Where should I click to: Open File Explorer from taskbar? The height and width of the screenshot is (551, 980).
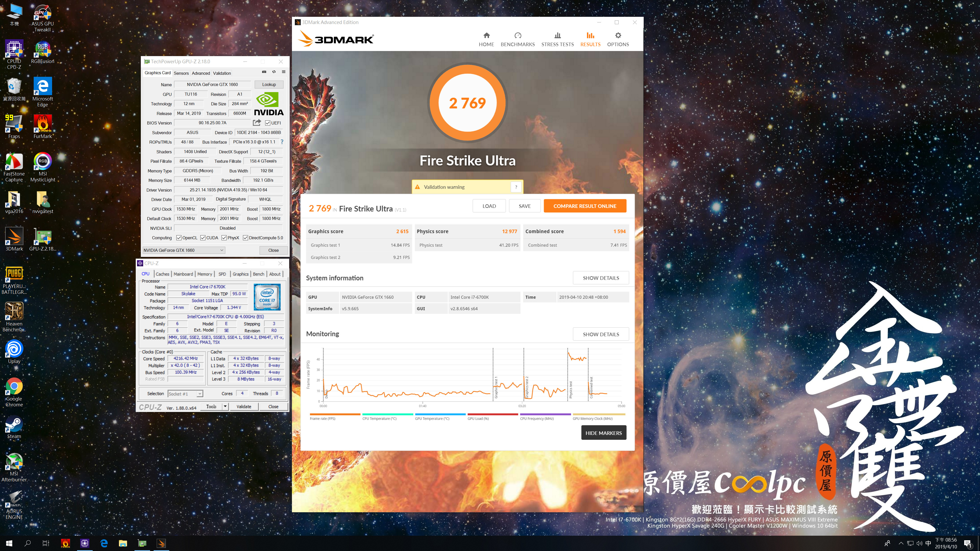122,543
